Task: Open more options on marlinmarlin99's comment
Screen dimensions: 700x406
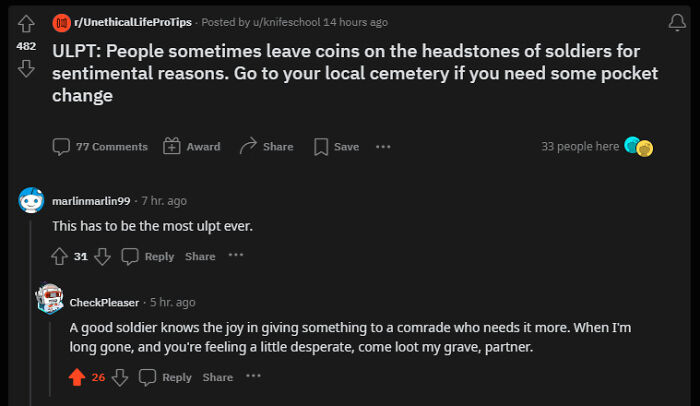Action: 236,256
